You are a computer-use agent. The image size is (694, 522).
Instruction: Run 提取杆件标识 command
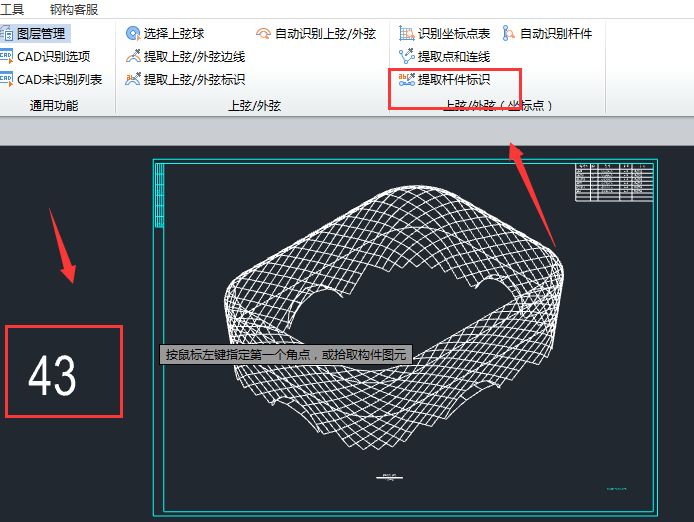[x=454, y=79]
